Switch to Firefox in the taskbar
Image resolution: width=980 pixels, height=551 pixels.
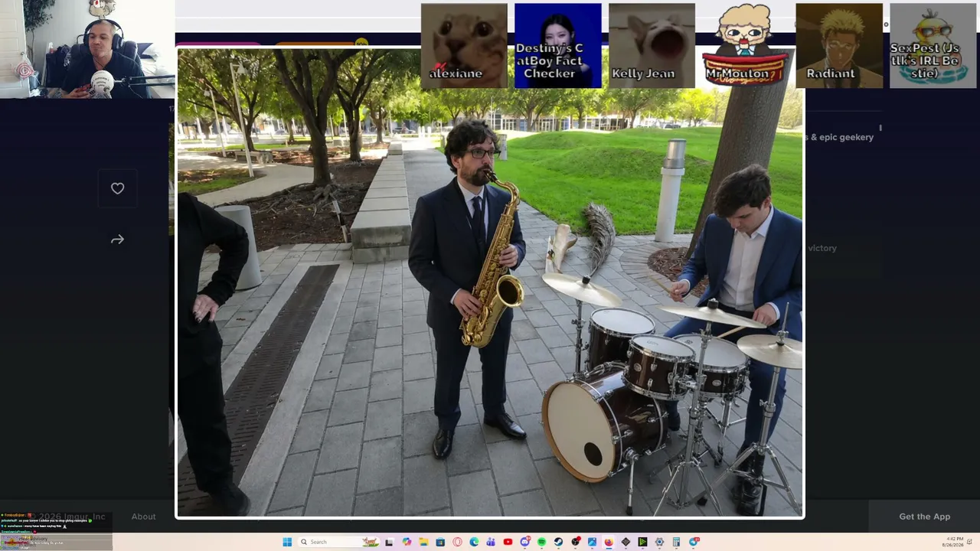[x=609, y=542]
